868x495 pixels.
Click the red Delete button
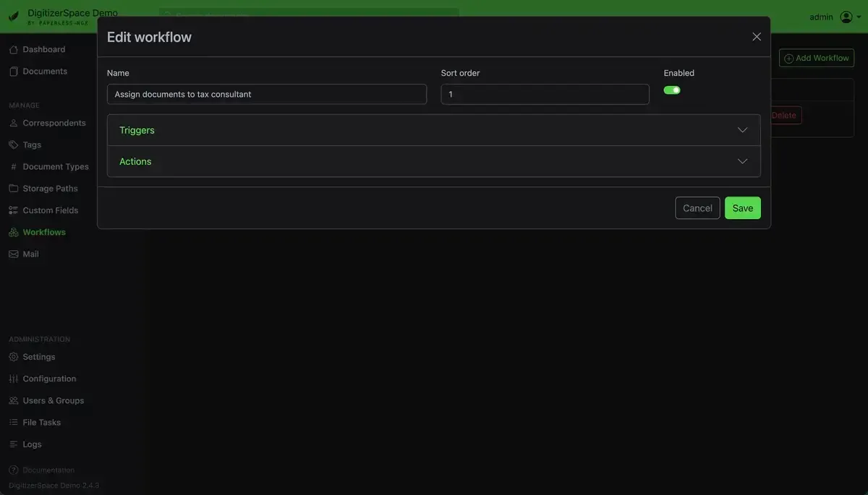click(784, 115)
